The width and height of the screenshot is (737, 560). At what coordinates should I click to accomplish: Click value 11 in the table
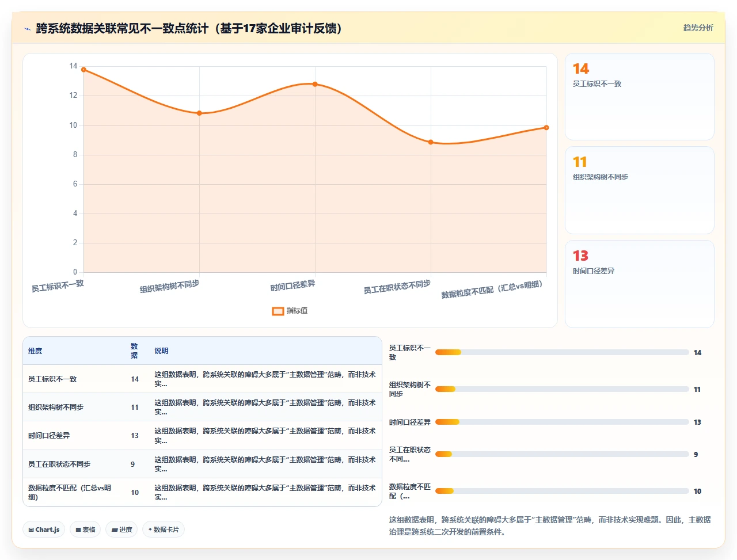tap(135, 407)
